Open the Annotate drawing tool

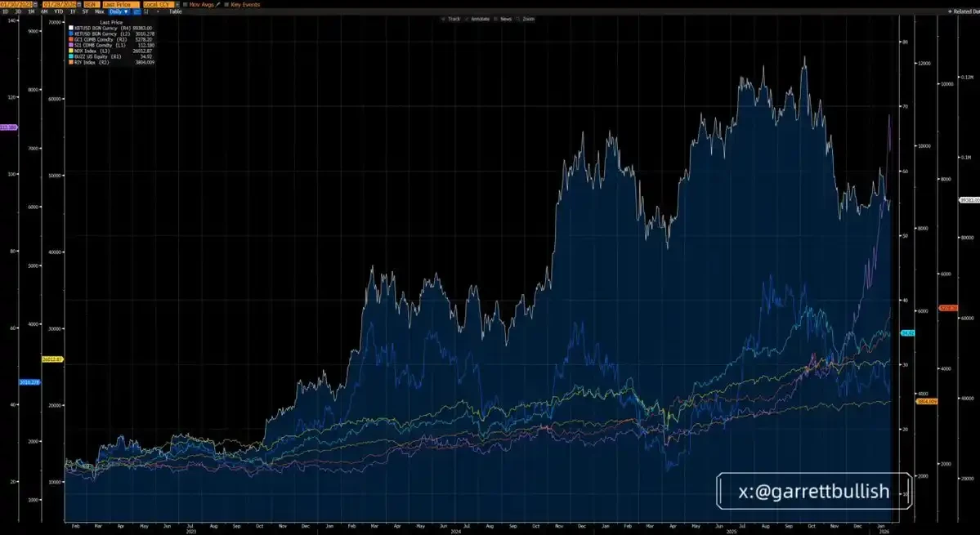pyautogui.click(x=479, y=18)
